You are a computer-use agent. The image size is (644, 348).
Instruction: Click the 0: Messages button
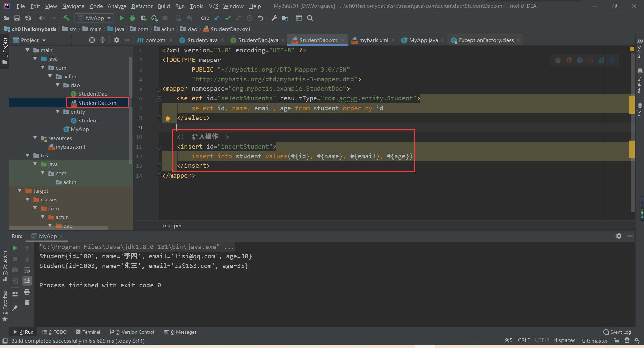pyautogui.click(x=180, y=332)
